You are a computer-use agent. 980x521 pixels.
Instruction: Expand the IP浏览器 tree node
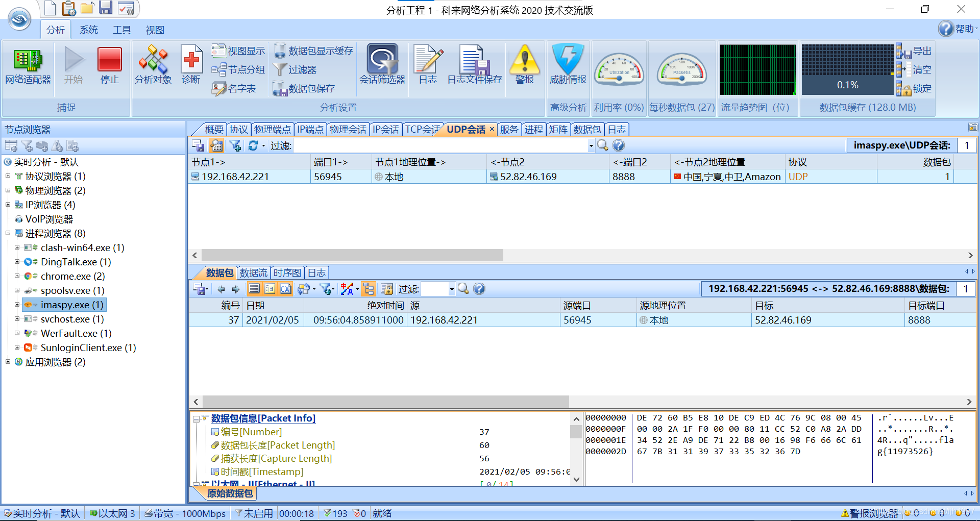click(x=8, y=205)
